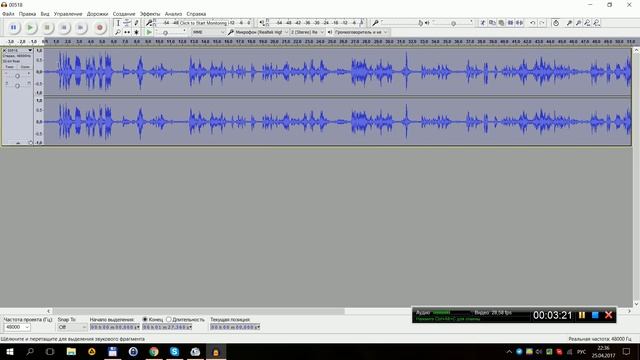Skip to the track start
Screen dimensions: 640x360
(64, 27)
